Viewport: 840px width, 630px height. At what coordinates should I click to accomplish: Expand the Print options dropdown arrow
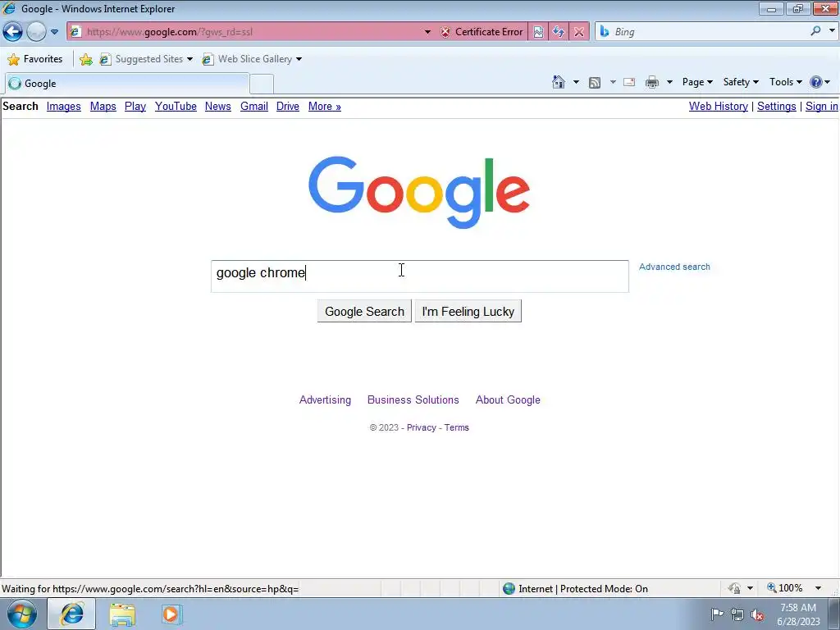coord(669,83)
